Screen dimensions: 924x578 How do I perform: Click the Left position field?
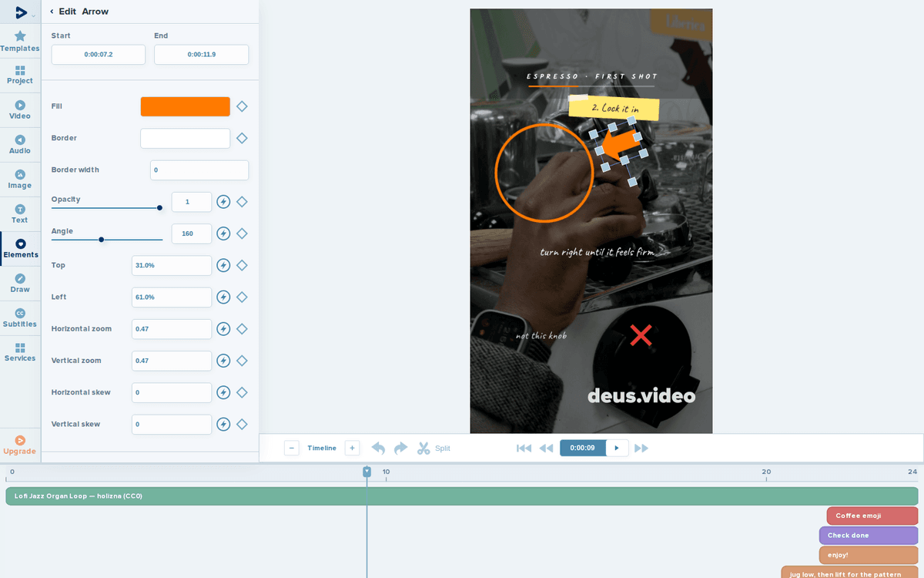172,297
